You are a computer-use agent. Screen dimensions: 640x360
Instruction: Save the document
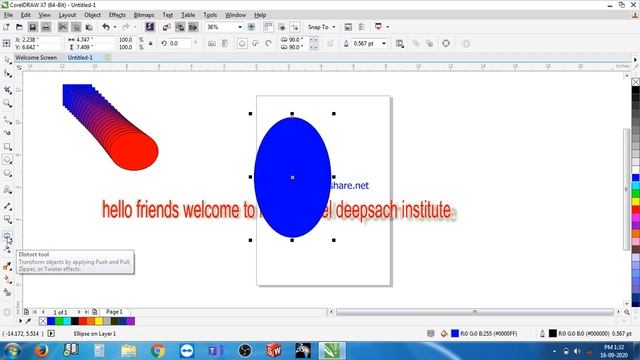point(33,27)
